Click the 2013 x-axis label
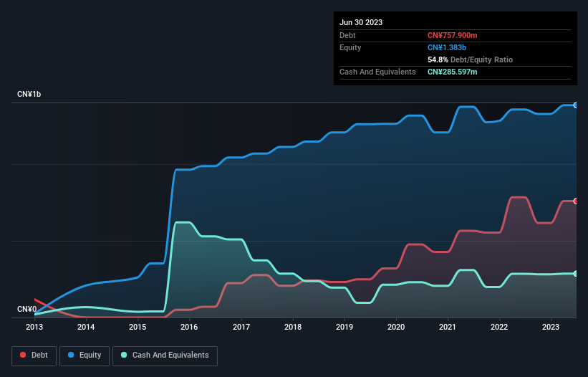Viewport: 588px width, 377px height. 34,327
